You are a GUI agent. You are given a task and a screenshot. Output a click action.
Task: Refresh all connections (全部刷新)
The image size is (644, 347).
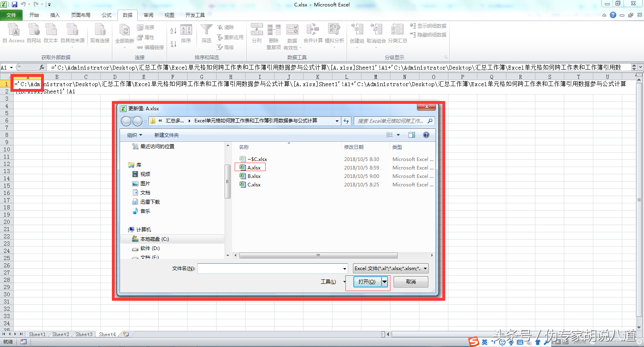125,35
